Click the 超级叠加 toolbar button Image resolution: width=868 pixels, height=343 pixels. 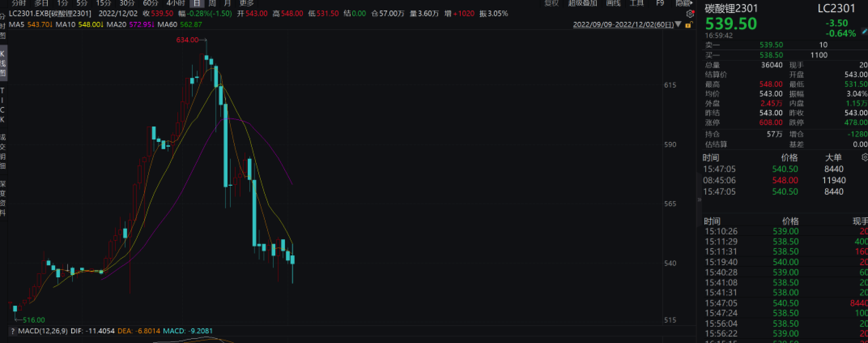(582, 3)
